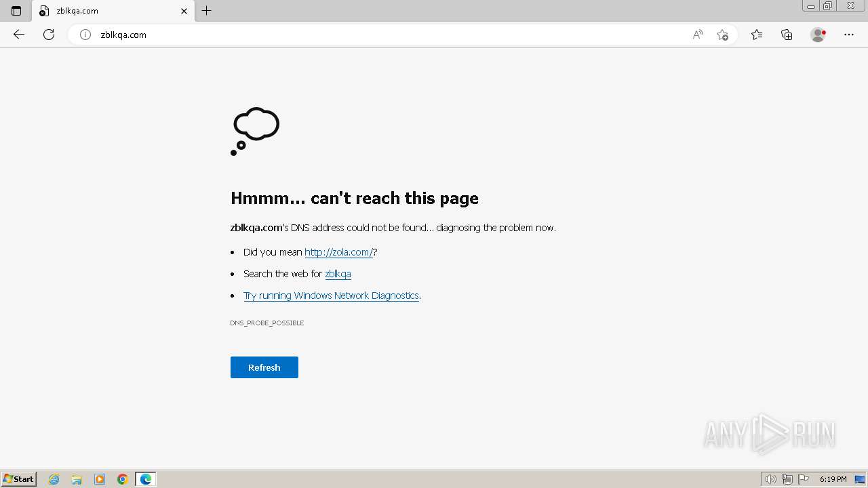Screen dimensions: 868x488
Task: Run Windows Network Diagnostics link
Action: 331,296
